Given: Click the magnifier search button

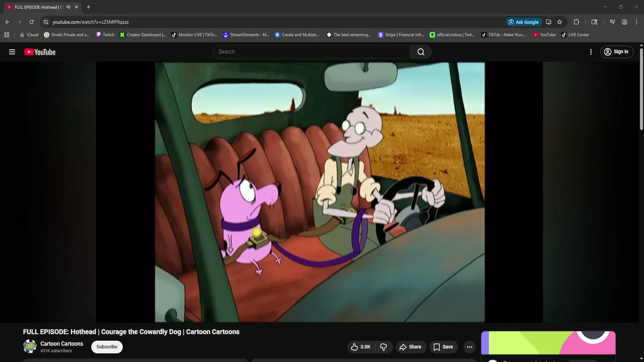Looking at the screenshot, I should (x=421, y=52).
